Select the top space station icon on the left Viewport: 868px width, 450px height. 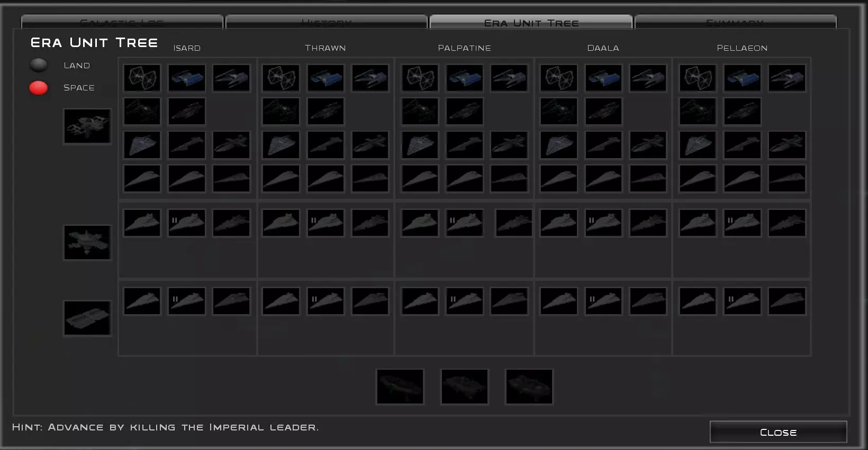[87, 126]
